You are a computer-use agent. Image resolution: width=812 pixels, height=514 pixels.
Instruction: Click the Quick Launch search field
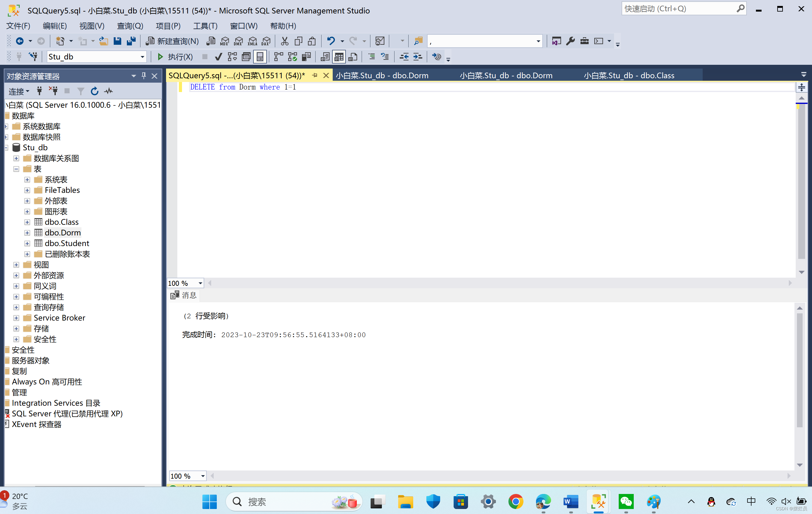click(x=678, y=9)
